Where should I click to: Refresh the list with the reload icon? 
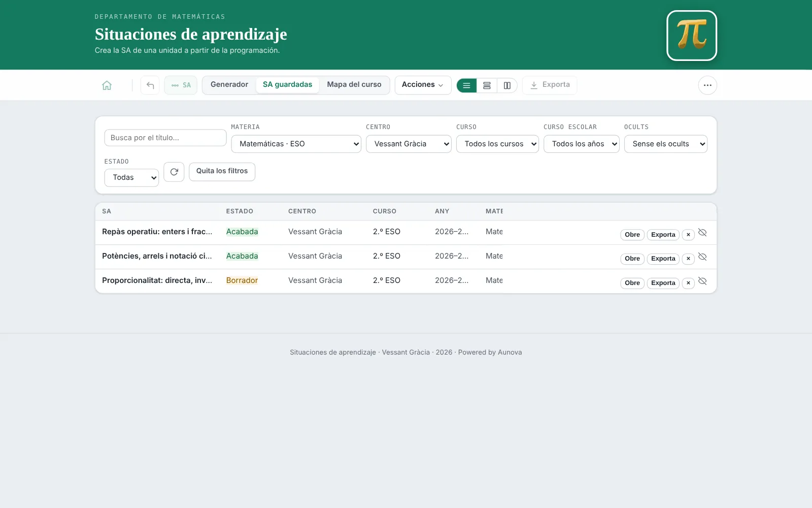pos(174,172)
